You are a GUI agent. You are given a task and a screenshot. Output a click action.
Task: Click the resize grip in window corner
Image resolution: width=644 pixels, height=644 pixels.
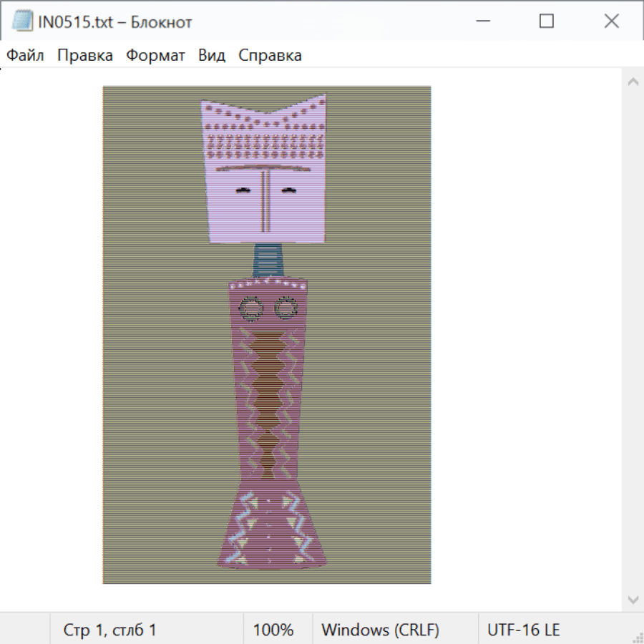click(x=638, y=638)
